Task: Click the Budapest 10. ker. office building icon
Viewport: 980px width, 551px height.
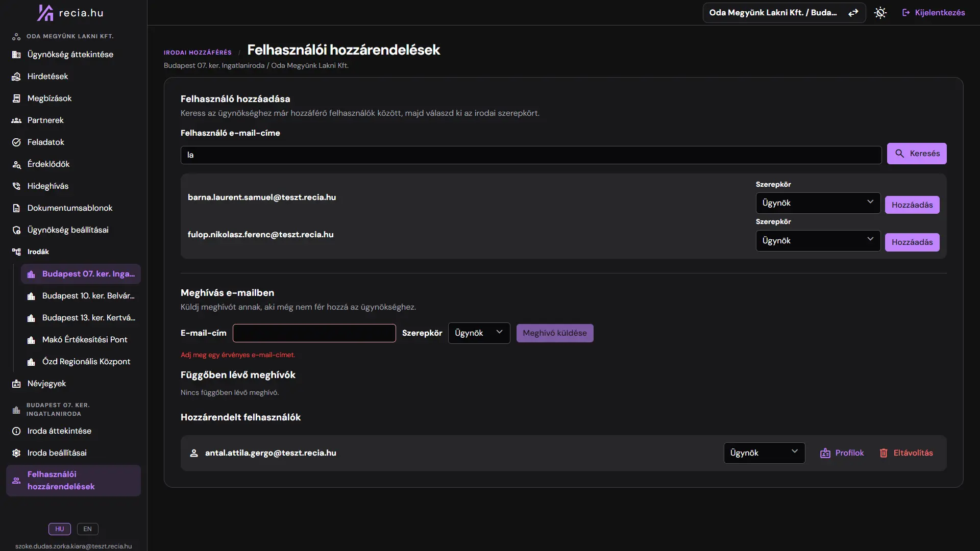Action: [x=31, y=296]
